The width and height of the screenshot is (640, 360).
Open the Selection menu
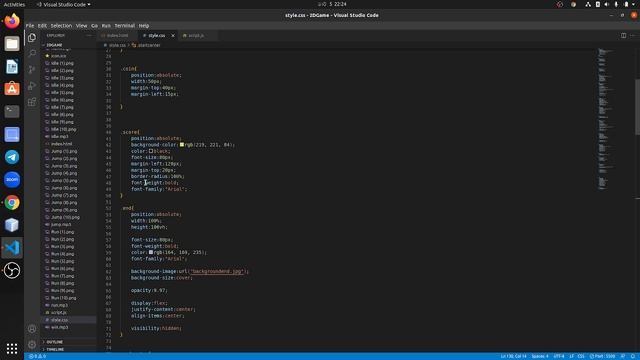[61, 25]
